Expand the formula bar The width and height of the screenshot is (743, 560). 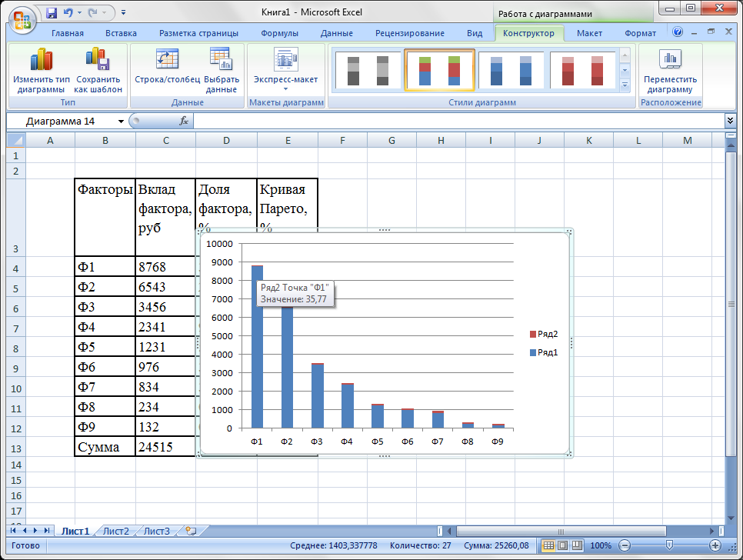tap(730, 122)
